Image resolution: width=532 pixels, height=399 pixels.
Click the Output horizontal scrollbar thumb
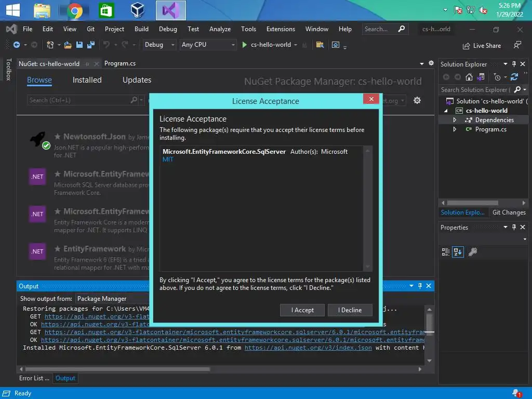[x=118, y=369]
